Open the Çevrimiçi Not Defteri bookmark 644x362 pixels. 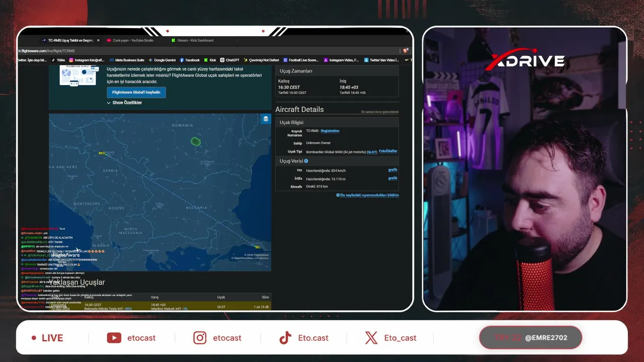pyautogui.click(x=261, y=60)
